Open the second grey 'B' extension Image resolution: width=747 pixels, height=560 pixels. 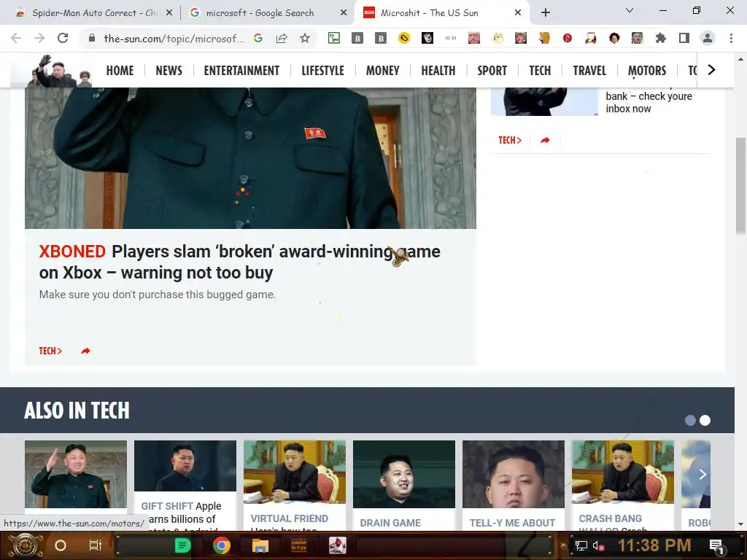(x=381, y=39)
